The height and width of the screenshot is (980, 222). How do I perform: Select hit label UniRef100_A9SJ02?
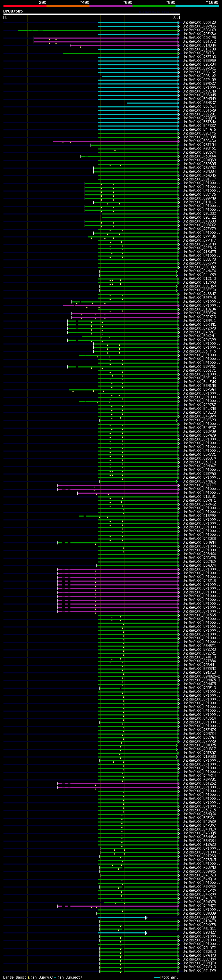pyautogui.click(x=199, y=76)
